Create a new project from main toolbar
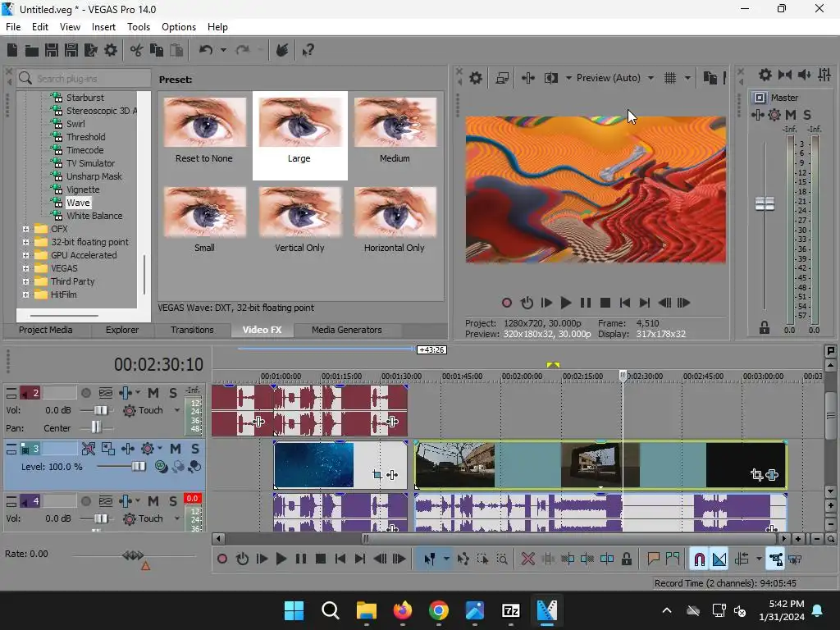This screenshot has height=630, width=840. tap(12, 50)
